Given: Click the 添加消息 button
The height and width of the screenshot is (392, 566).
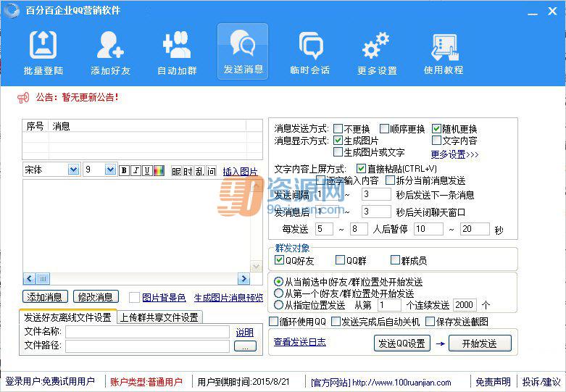Looking at the screenshot, I should point(45,296).
